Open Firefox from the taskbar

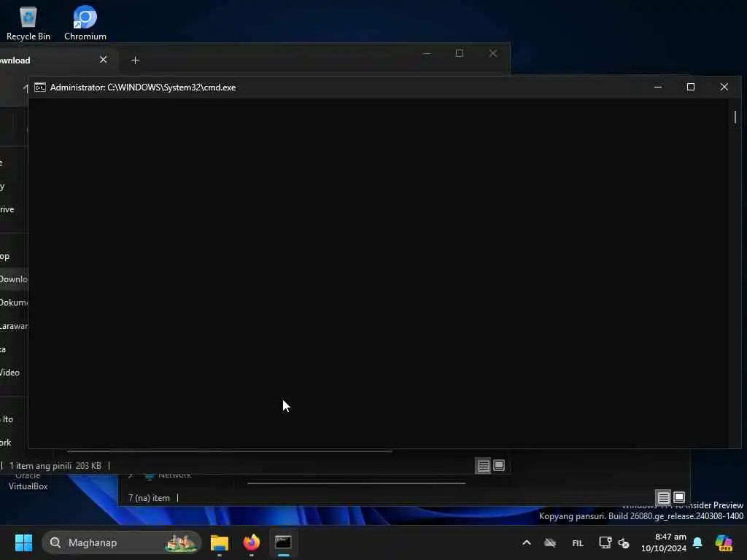[x=252, y=542]
